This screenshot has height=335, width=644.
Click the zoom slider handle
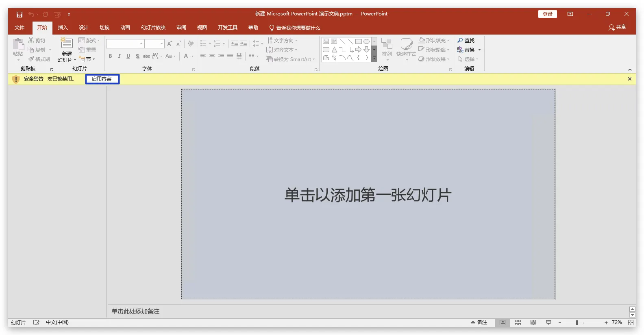(577, 322)
